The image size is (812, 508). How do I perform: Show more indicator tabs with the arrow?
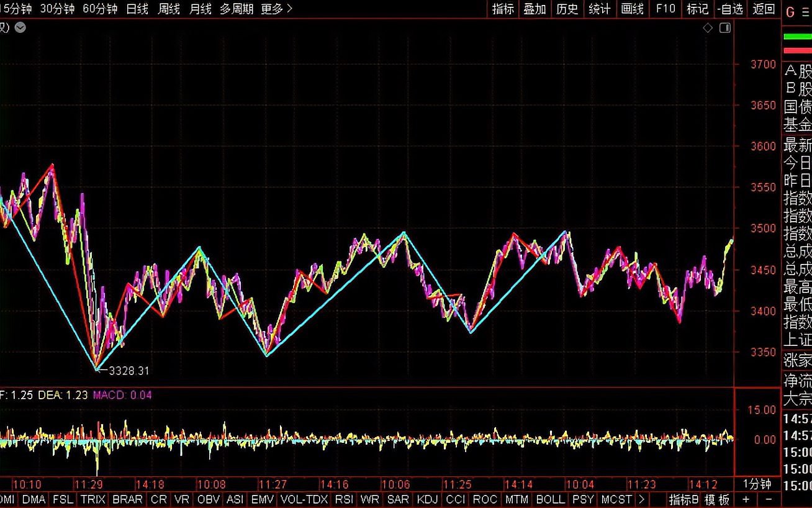pos(641,499)
